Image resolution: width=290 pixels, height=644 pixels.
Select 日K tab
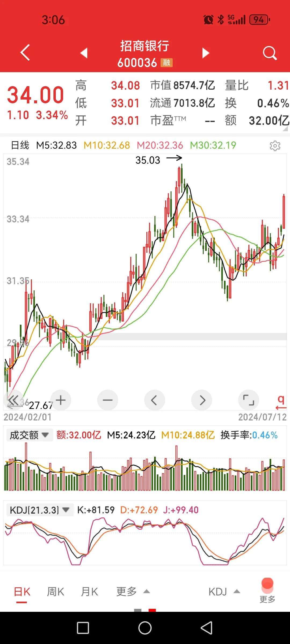tap(22, 592)
